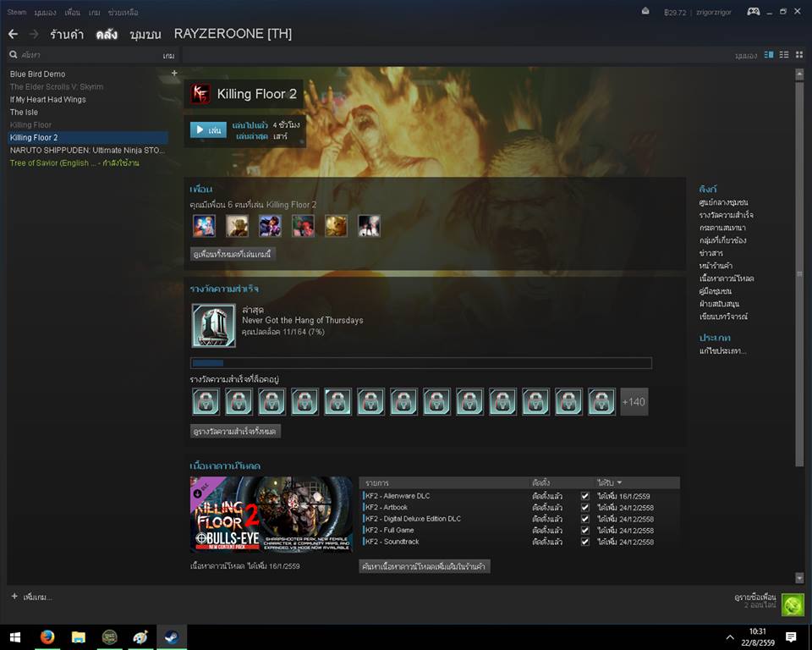
Task: Click the first locked achievement icon
Action: [x=206, y=402]
